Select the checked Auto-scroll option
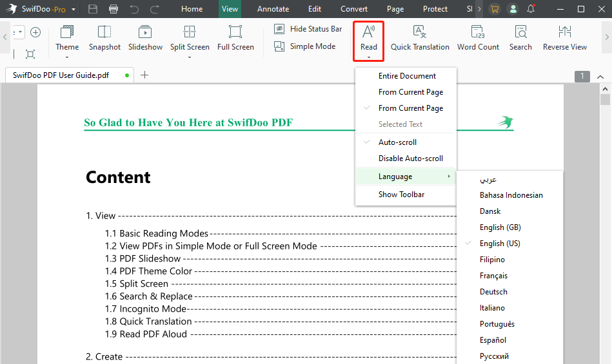Image resolution: width=612 pixels, height=364 pixels. pyautogui.click(x=406, y=142)
